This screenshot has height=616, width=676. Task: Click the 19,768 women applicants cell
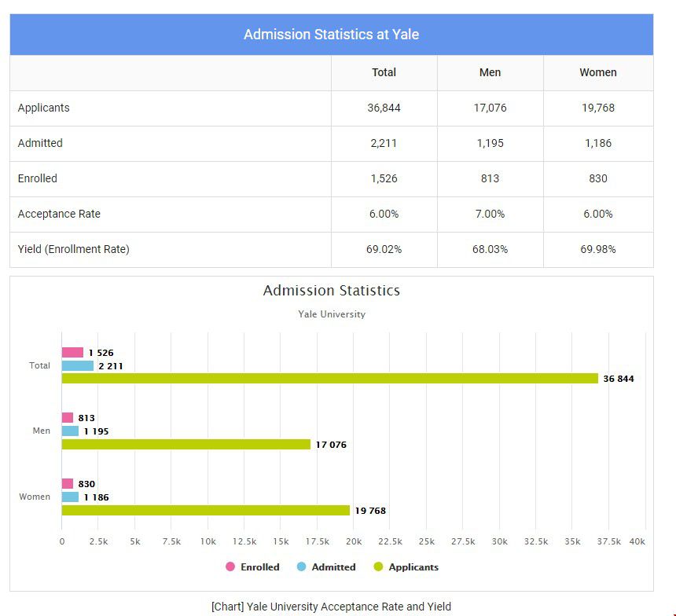(x=598, y=108)
